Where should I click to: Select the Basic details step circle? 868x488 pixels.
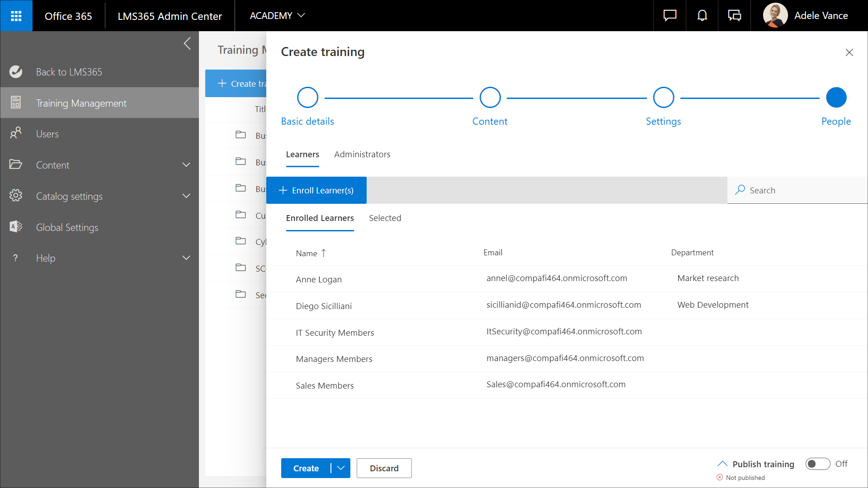(307, 98)
